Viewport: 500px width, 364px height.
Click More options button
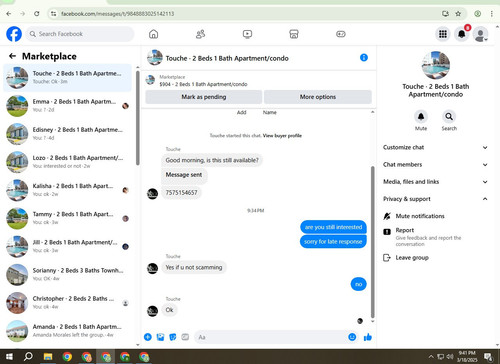[x=318, y=97]
